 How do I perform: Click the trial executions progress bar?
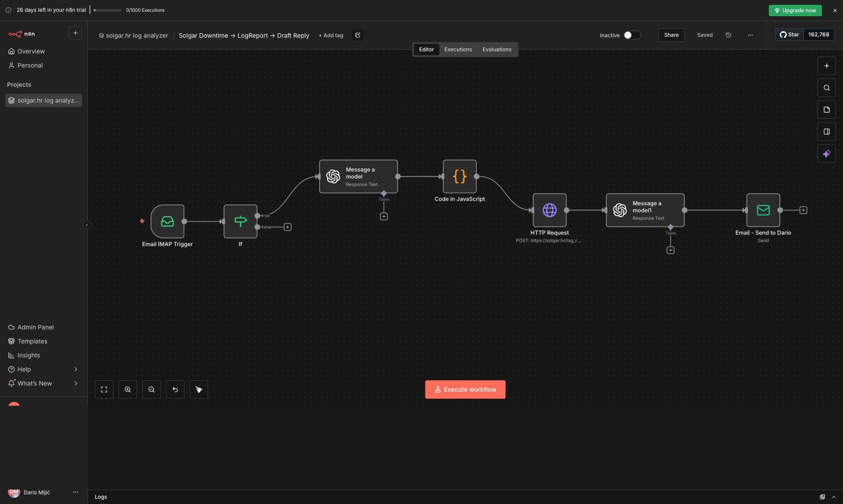107,10
